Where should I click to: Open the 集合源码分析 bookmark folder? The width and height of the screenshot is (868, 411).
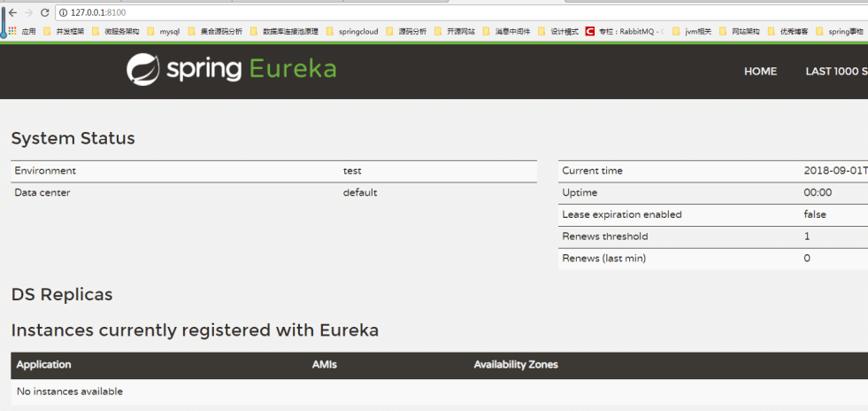215,32
